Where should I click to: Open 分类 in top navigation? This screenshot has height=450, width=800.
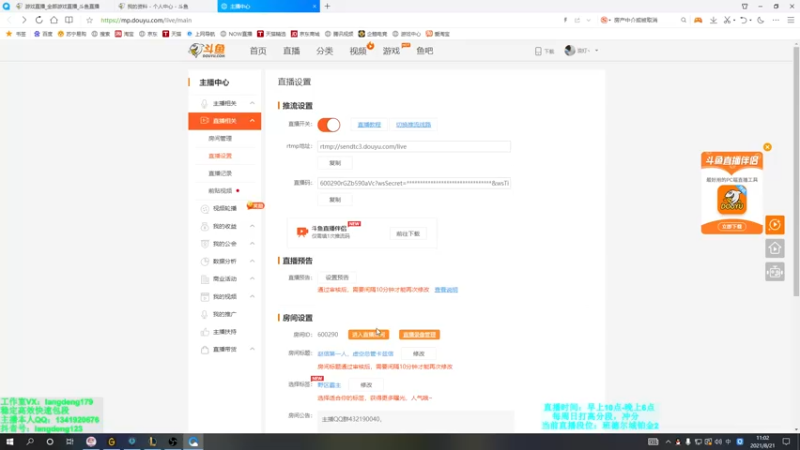[324, 51]
